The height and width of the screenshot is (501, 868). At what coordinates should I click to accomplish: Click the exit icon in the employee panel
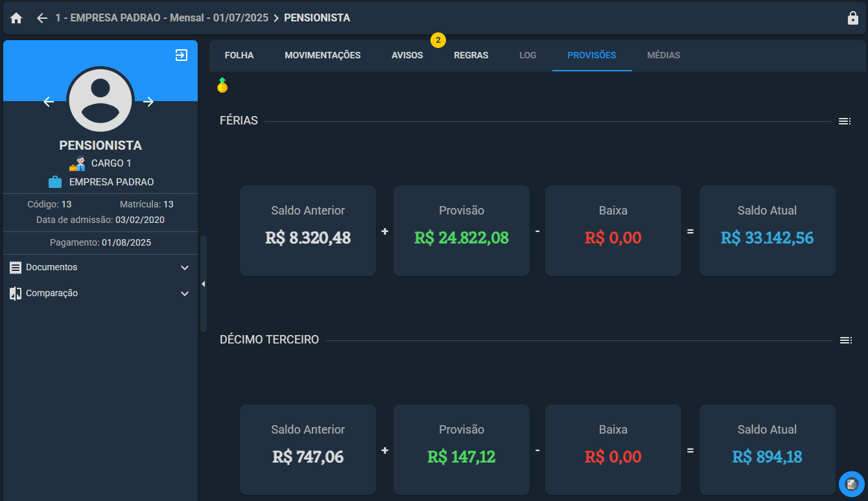point(182,55)
